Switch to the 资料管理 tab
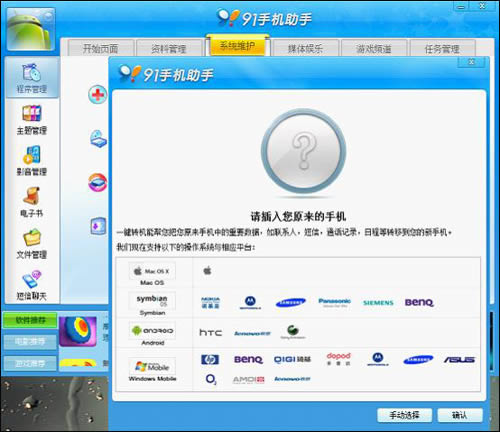This screenshot has width=500, height=432. point(169,48)
